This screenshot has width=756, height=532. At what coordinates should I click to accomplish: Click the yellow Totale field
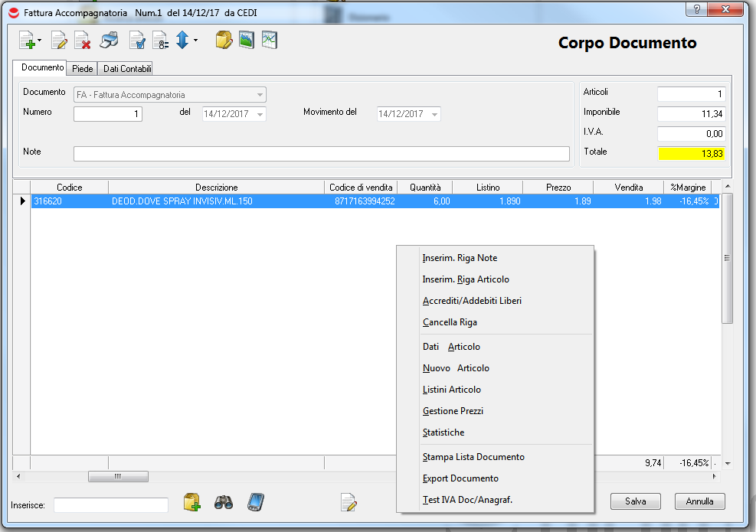[691, 154]
